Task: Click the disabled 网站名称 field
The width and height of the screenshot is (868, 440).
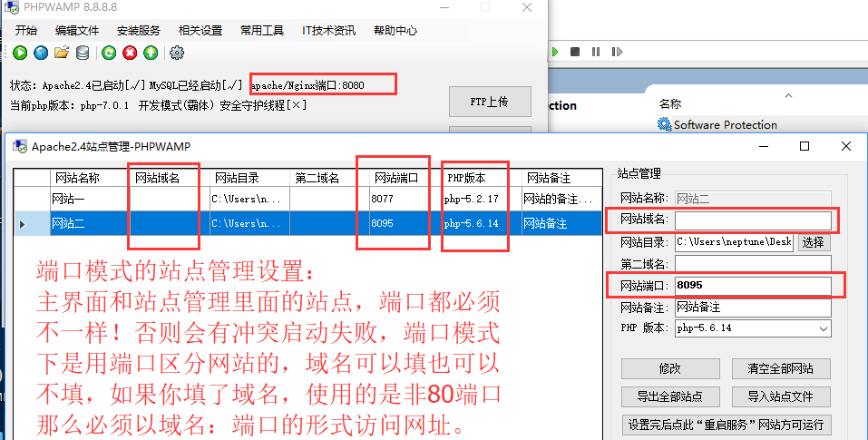Action: coord(753,199)
